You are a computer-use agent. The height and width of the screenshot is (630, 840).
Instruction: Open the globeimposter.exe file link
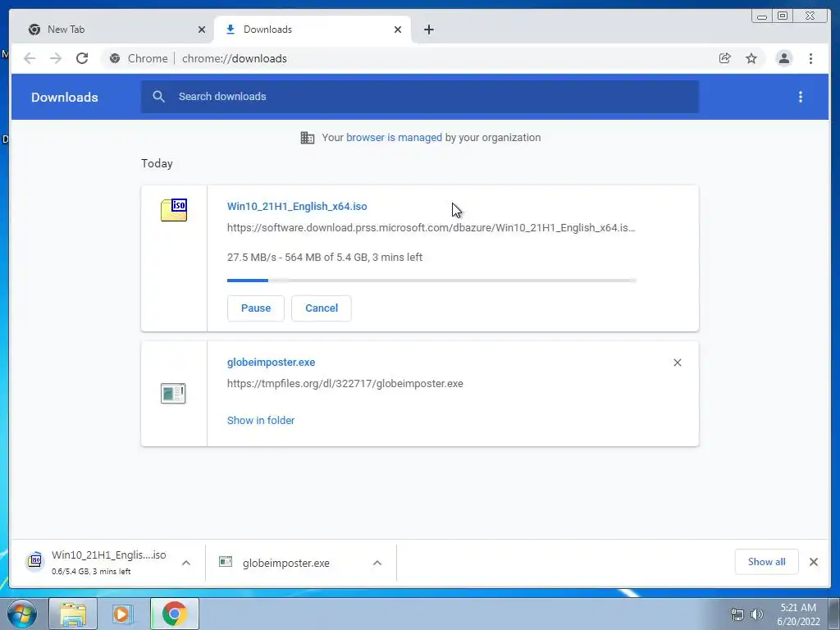271,362
